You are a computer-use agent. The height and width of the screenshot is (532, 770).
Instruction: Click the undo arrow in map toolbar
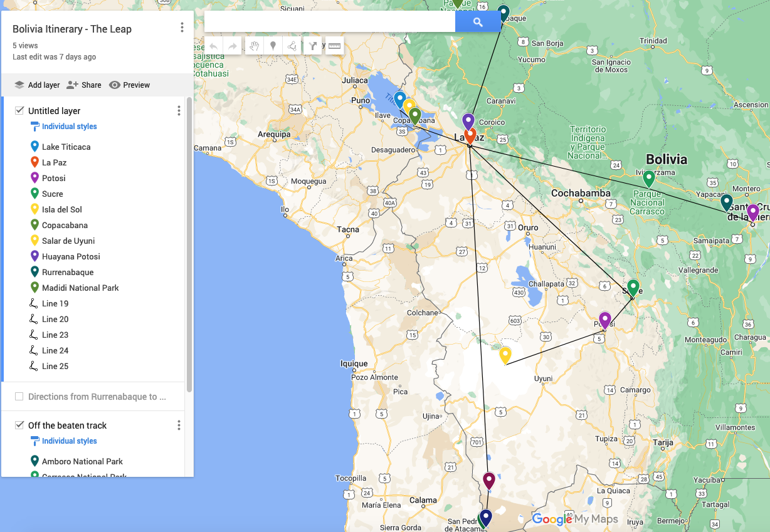coord(214,46)
